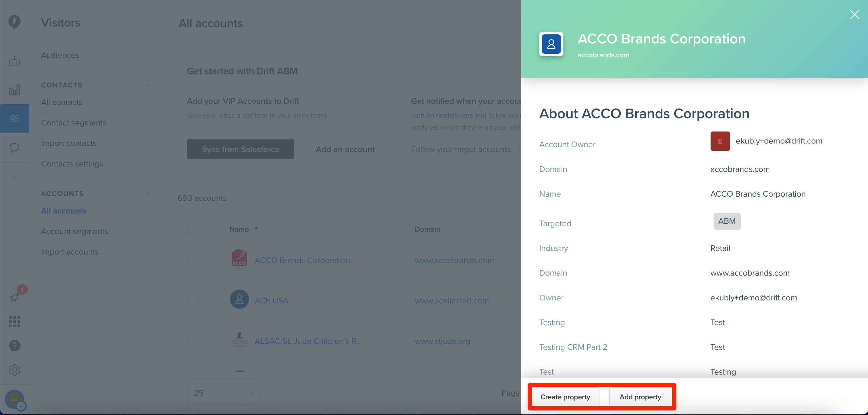This screenshot has height=415, width=868.
Task: Open the Playbooks bot icon in sidebar
Action: (14, 61)
